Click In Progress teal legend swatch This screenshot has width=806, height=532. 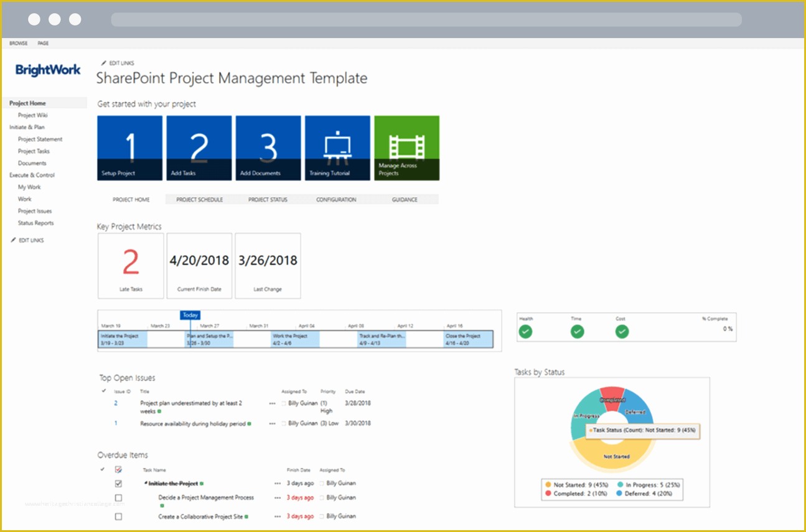[x=621, y=484]
